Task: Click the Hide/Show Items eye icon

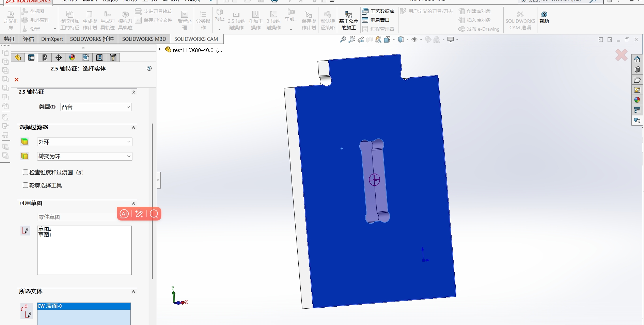Action: click(414, 40)
